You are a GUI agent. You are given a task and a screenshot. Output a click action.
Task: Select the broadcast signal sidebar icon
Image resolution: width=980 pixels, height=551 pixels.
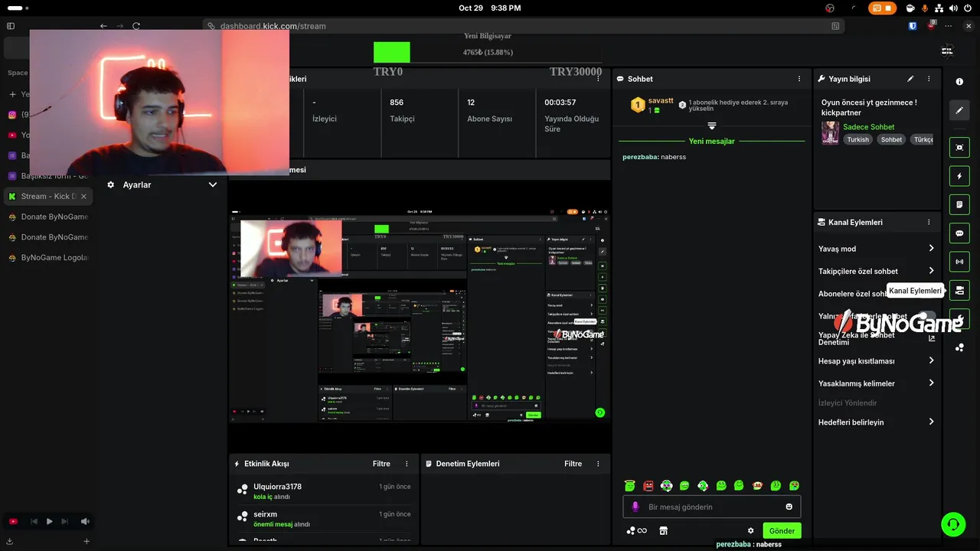(959, 262)
